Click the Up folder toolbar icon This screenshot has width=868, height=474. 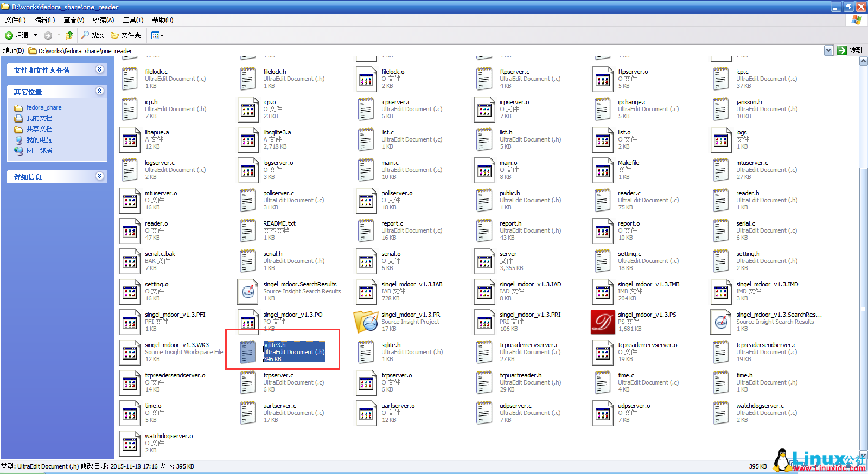coord(69,35)
